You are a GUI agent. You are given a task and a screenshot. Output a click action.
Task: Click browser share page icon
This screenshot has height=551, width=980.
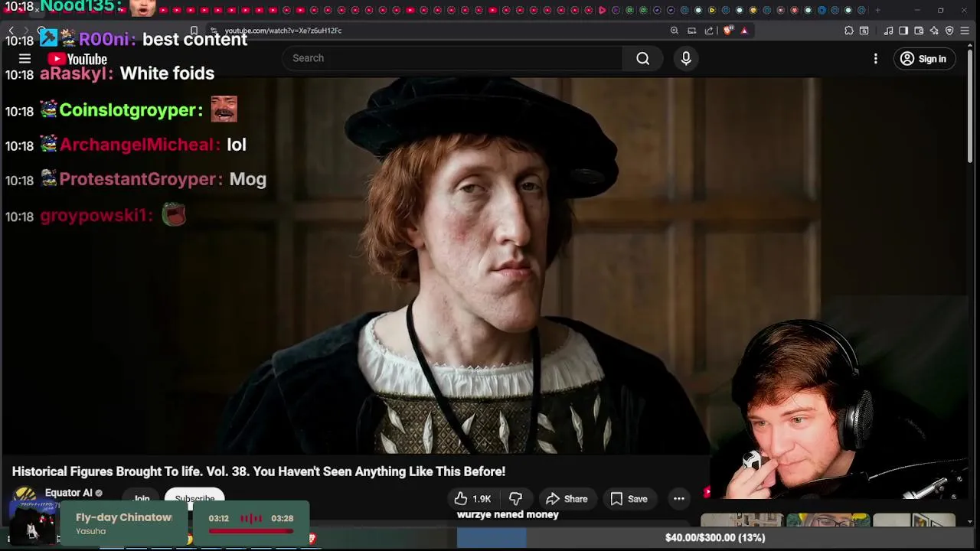(x=709, y=31)
